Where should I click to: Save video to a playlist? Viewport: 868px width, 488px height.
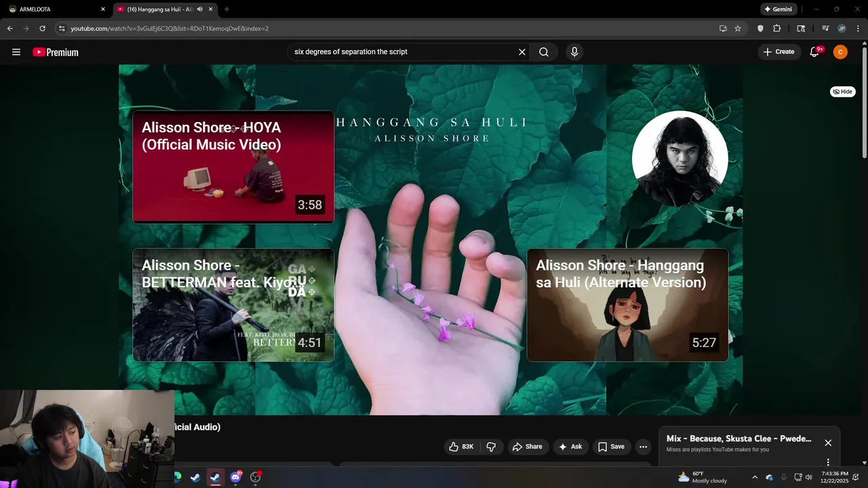tap(611, 447)
